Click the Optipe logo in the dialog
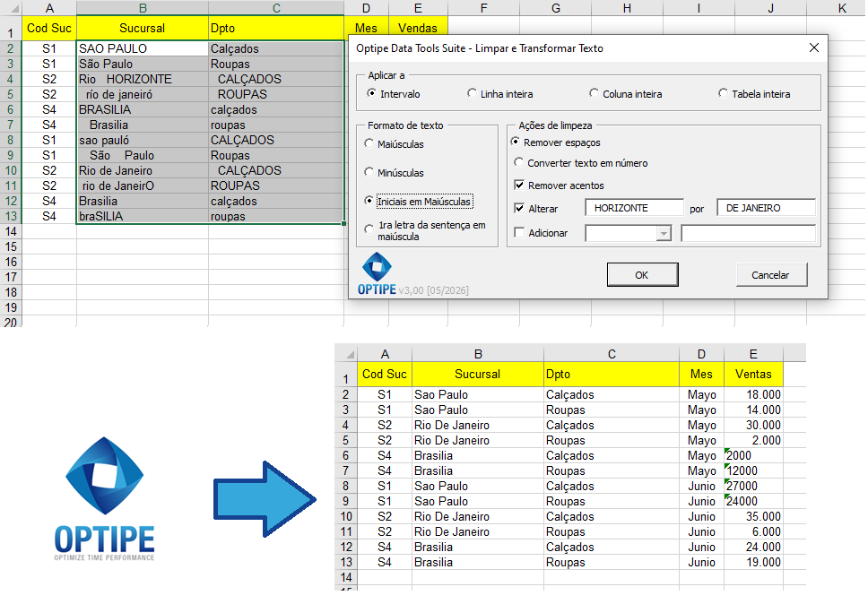868x604 pixels. click(377, 274)
